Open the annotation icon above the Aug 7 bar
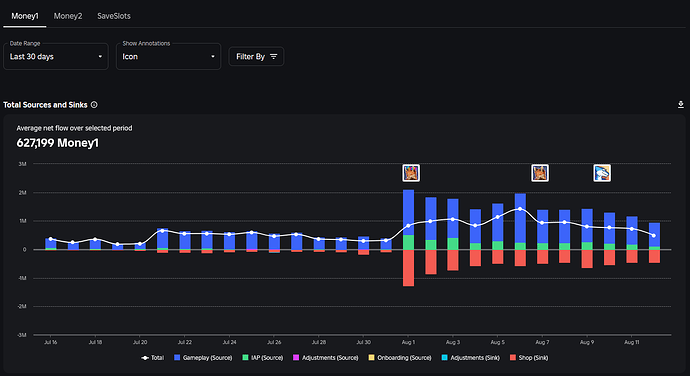Viewport: 690px width, 376px height. coord(540,173)
